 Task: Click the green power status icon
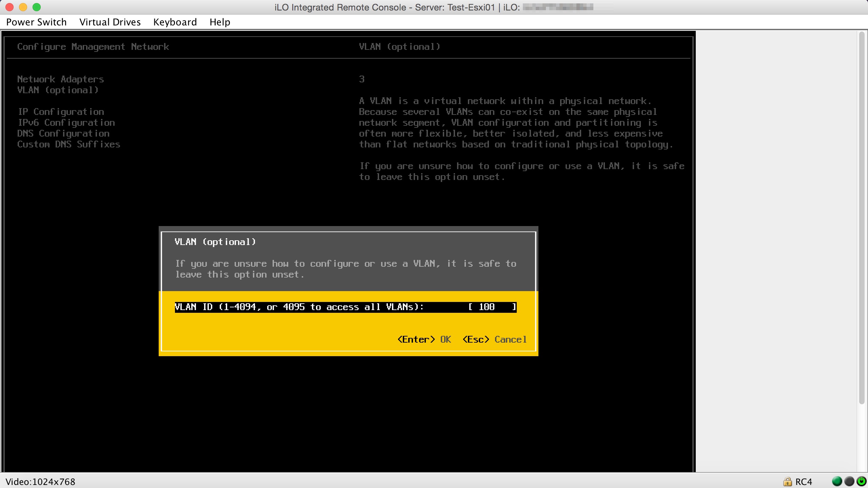[861, 481]
